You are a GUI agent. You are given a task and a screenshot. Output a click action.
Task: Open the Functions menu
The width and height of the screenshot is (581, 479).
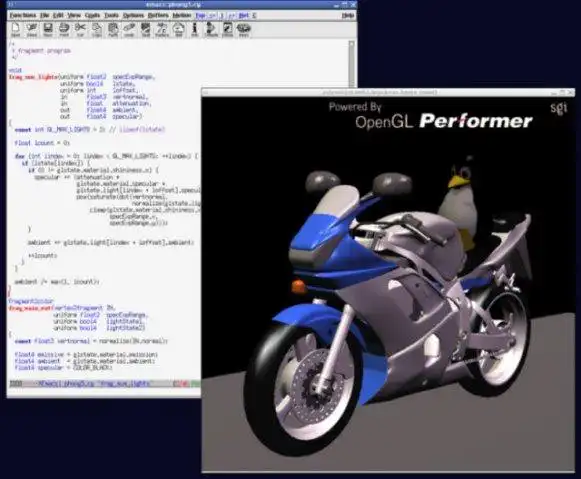tap(23, 15)
